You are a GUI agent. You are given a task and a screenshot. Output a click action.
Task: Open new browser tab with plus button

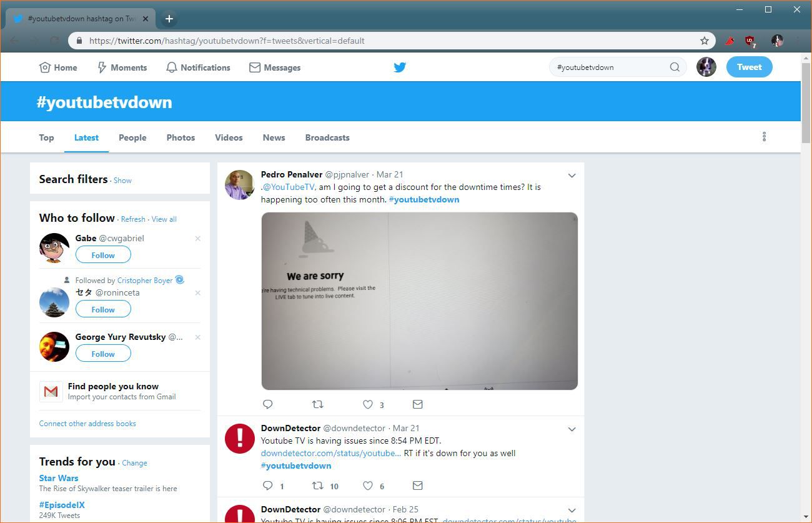pos(169,19)
